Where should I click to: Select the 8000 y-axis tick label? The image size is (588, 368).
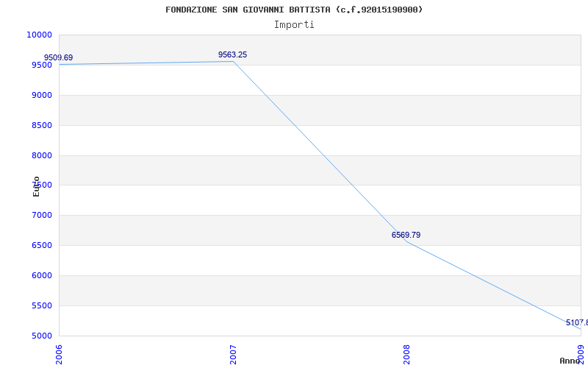(x=41, y=155)
